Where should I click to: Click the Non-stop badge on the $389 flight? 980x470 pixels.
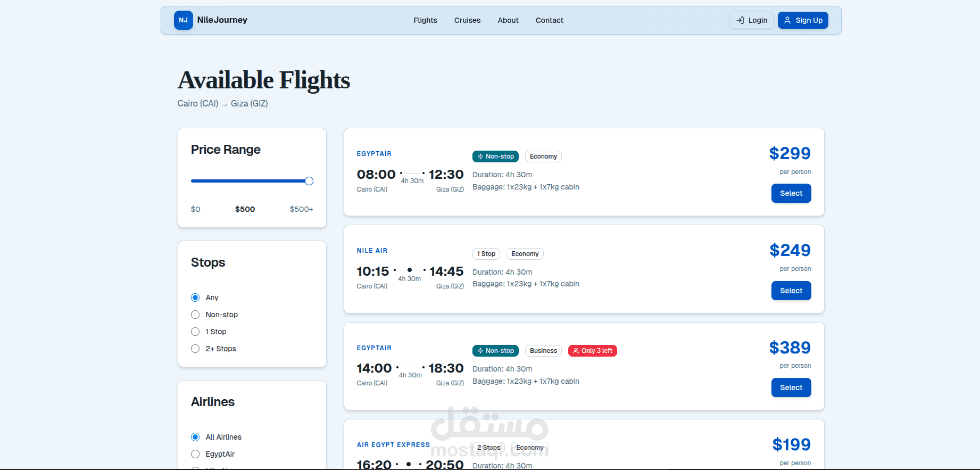coord(495,351)
